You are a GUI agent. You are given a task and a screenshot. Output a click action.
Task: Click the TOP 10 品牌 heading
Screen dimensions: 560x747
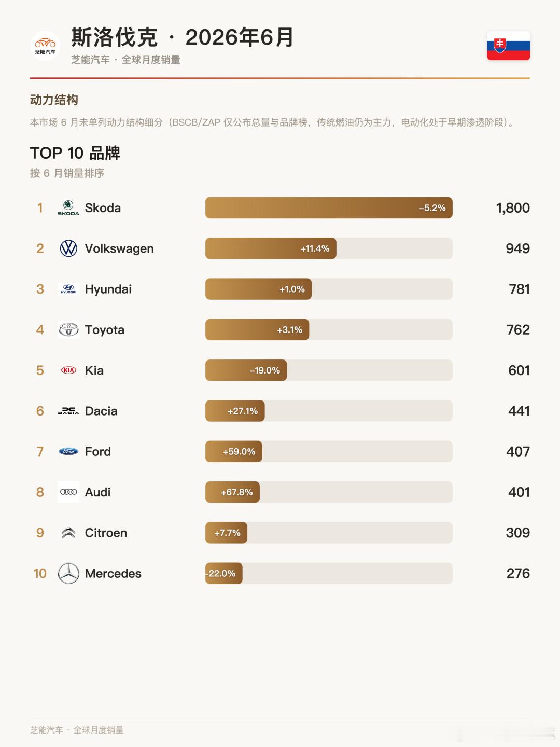coord(75,153)
